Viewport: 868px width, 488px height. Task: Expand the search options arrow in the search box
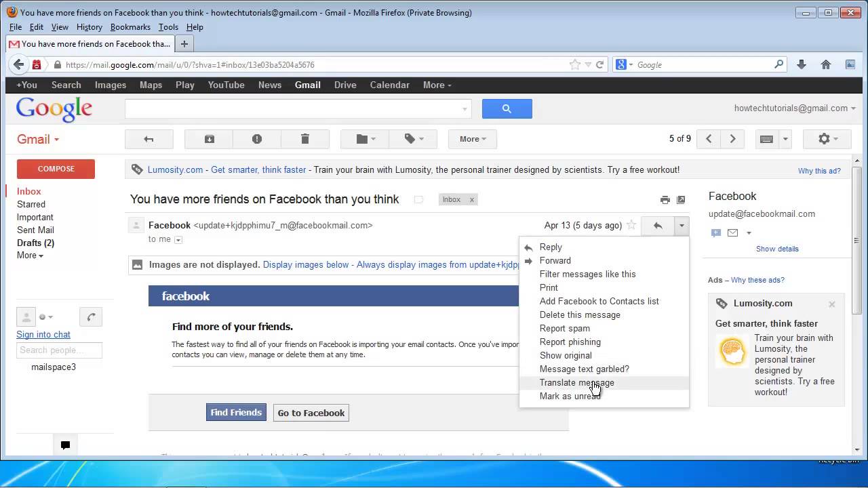tap(465, 108)
